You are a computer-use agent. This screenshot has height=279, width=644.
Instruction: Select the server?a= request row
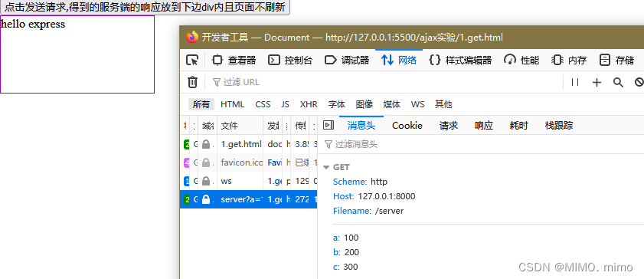tap(248, 199)
